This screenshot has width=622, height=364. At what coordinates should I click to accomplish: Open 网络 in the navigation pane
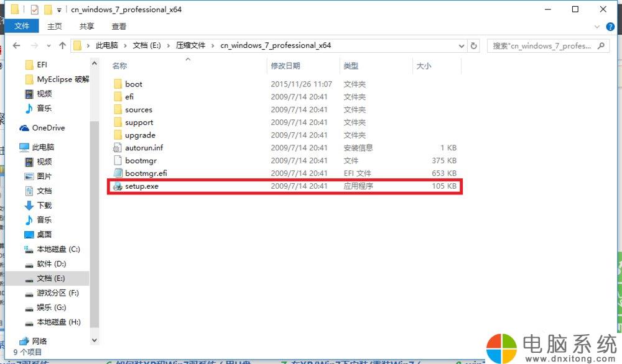pyautogui.click(x=34, y=341)
